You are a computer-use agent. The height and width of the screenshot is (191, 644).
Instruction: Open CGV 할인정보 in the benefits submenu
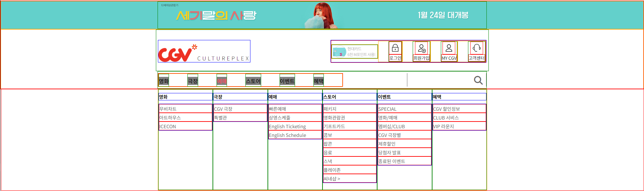(x=459, y=109)
